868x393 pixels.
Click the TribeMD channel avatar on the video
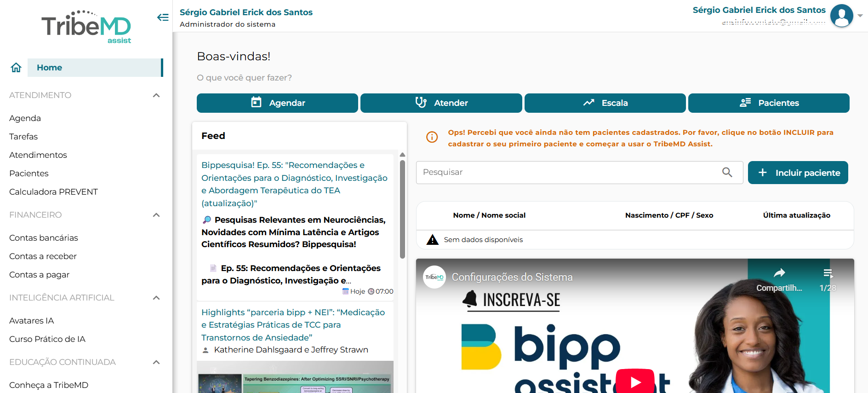(x=434, y=277)
